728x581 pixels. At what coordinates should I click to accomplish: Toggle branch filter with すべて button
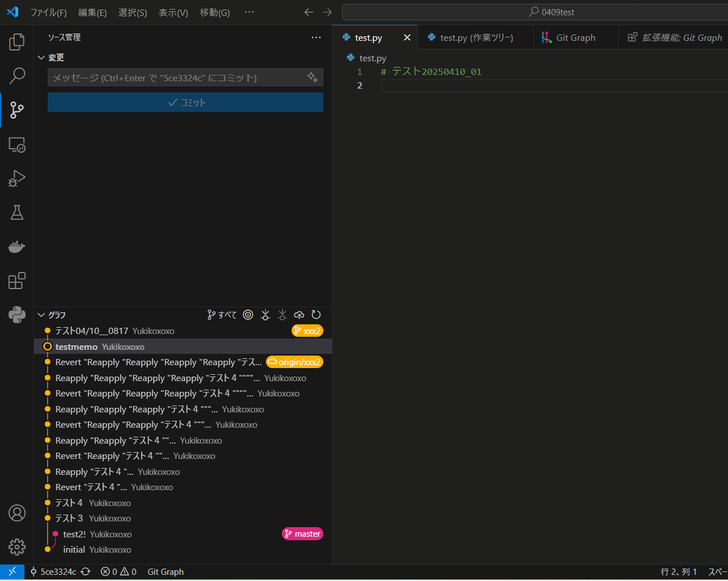click(221, 315)
